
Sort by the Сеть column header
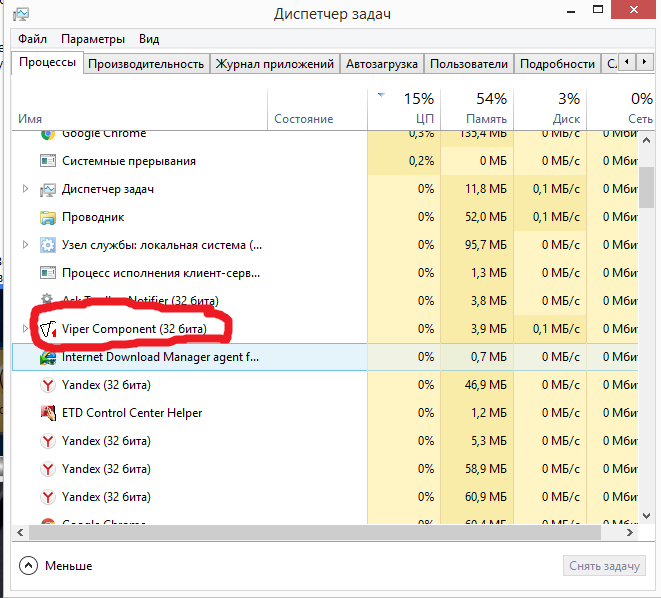click(x=621, y=110)
